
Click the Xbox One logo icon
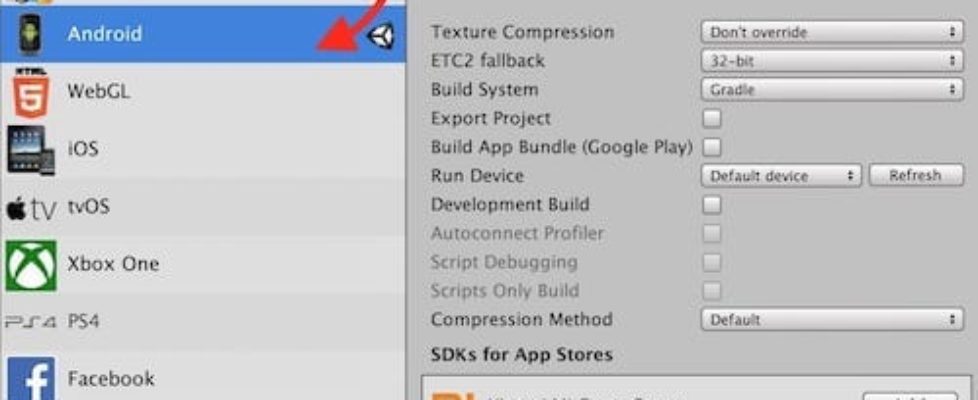(30, 265)
